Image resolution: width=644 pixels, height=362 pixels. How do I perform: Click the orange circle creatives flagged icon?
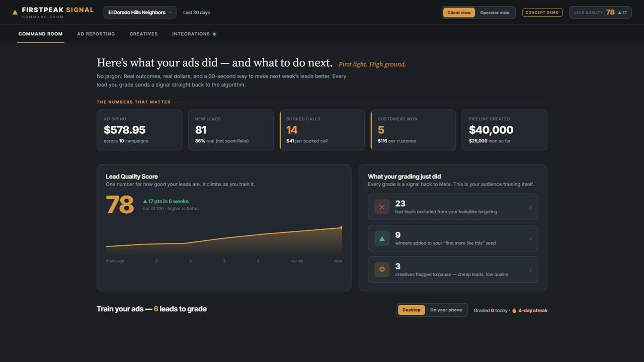[x=382, y=269]
